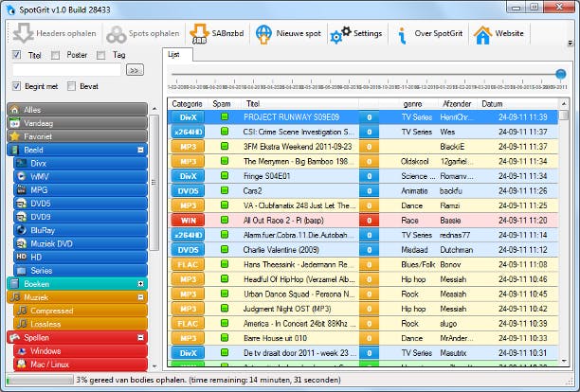Select the CSI: Crime Scene Investigation row

pyautogui.click(x=363, y=132)
